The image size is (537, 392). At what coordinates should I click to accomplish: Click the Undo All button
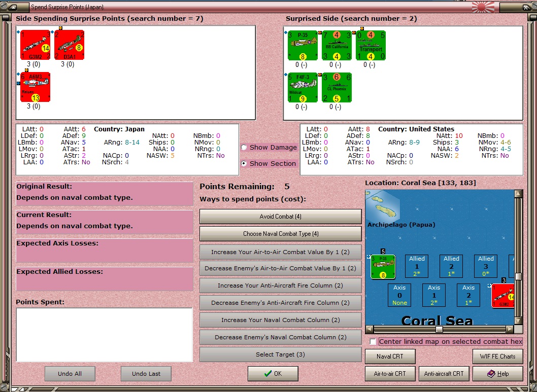click(70, 374)
